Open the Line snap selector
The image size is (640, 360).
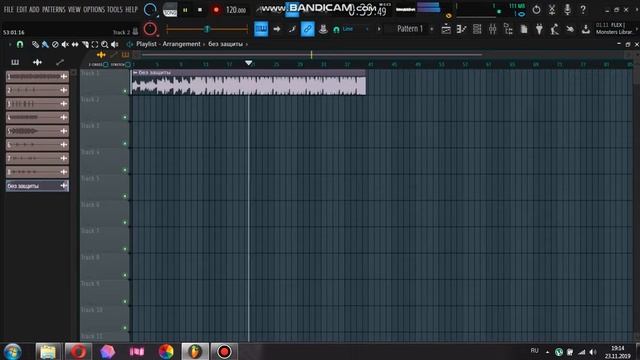[x=347, y=29]
